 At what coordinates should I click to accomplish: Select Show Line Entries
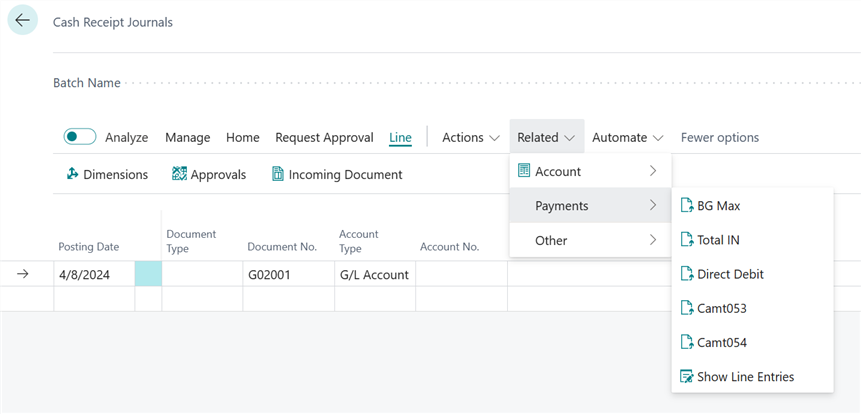752,376
